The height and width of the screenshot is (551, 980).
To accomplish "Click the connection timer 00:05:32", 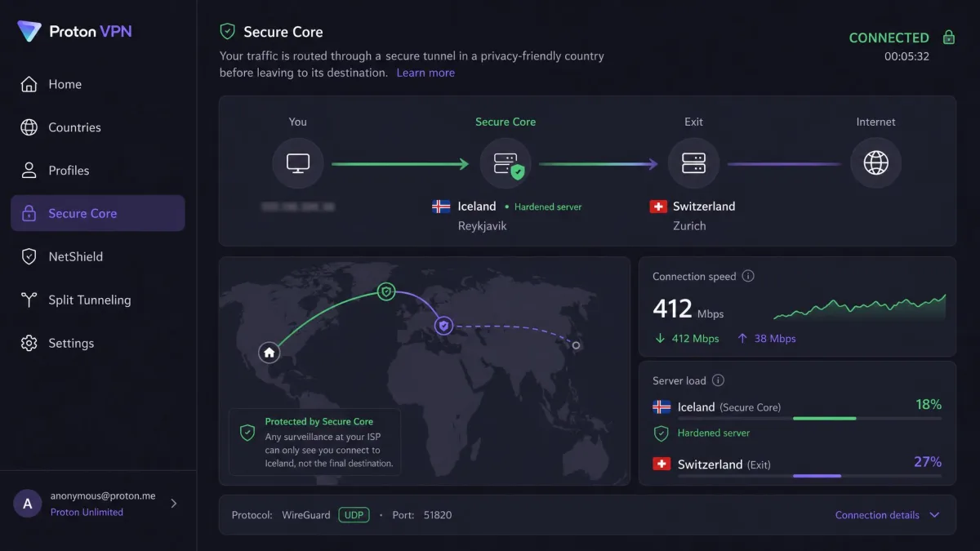I will click(x=906, y=56).
